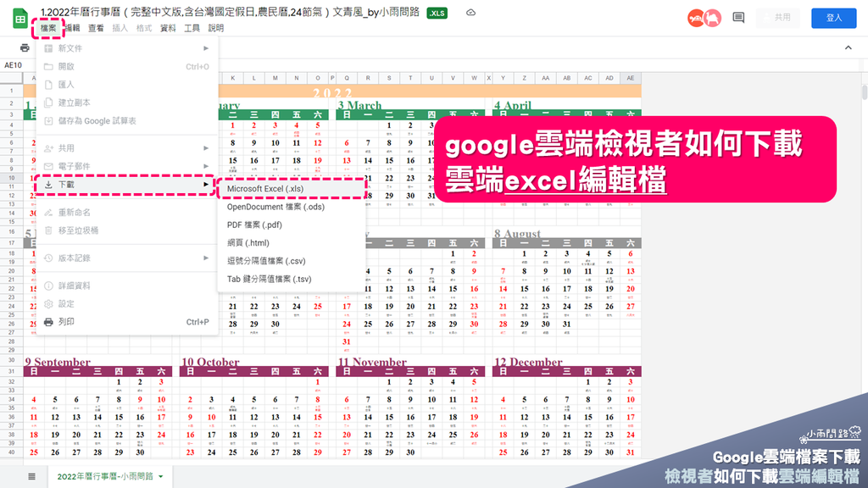
Task: Click the print icon in toolbar
Action: 25,48
